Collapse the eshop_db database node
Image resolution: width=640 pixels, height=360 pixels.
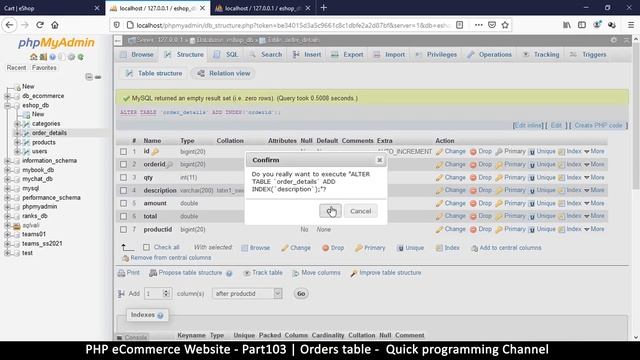click(7, 105)
